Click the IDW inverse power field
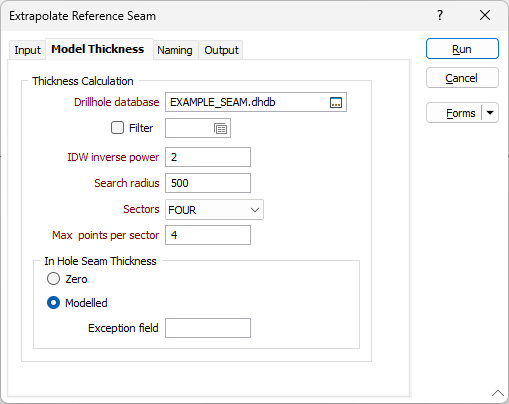Image resolution: width=509 pixels, height=404 pixels. (208, 157)
